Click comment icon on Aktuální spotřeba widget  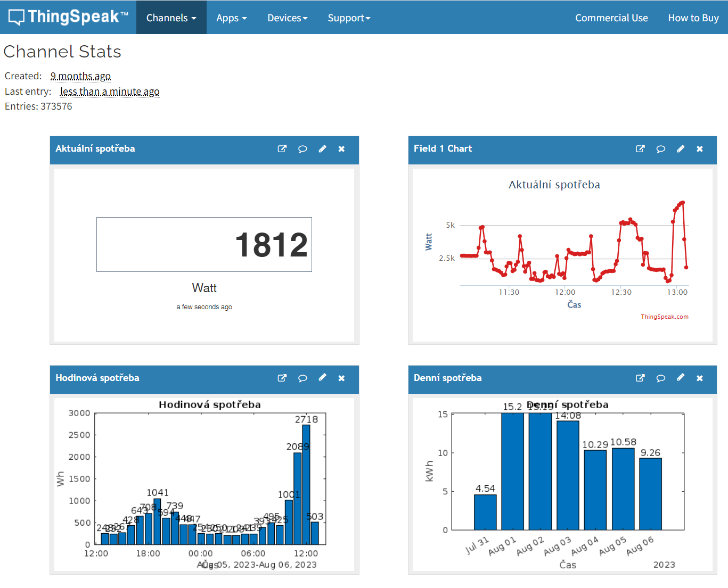point(302,149)
